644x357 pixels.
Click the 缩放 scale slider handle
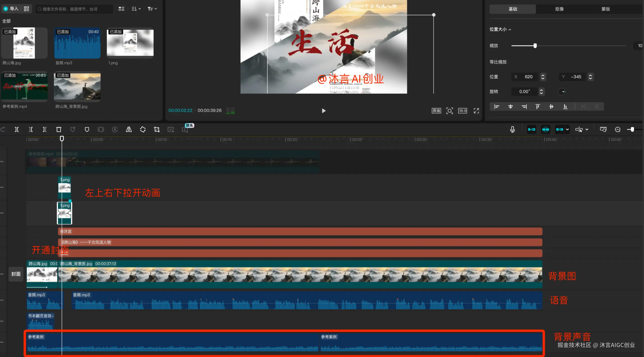[x=535, y=46]
